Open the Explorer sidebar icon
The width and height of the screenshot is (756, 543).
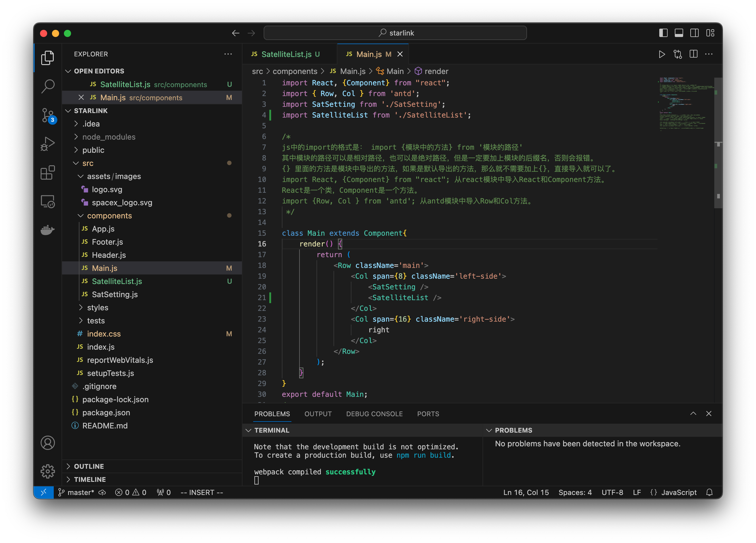(x=48, y=58)
